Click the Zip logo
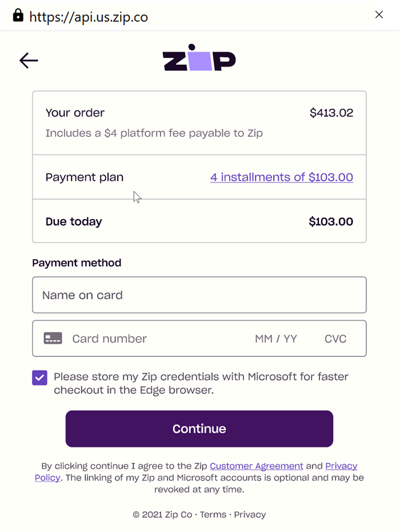 pos(199,58)
